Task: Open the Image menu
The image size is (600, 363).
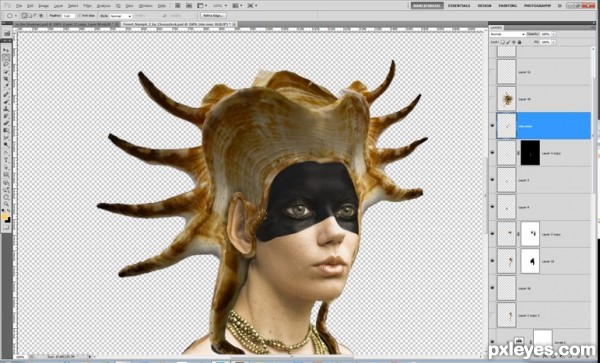Action: (44, 6)
